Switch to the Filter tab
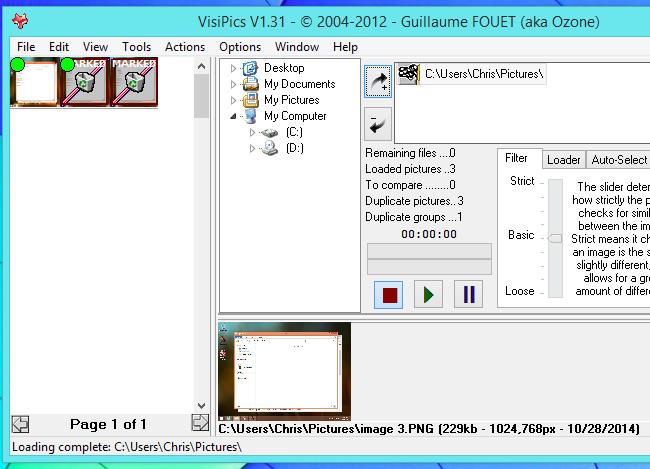This screenshot has width=650, height=469. pyautogui.click(x=517, y=158)
